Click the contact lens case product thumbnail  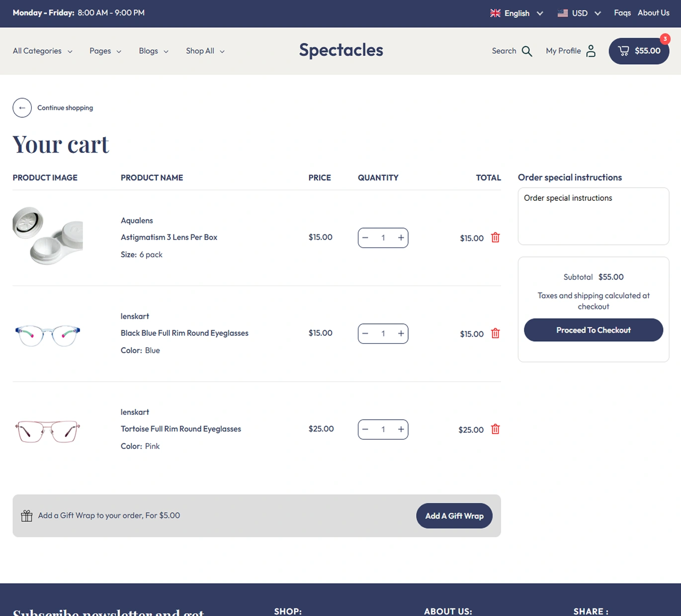[x=48, y=236]
